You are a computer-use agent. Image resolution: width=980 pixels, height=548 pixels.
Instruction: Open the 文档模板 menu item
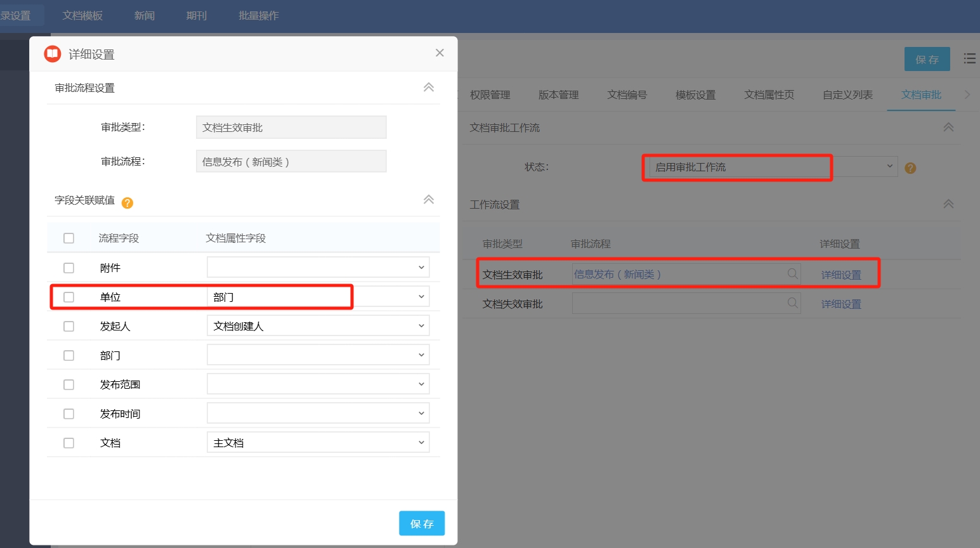click(x=82, y=16)
